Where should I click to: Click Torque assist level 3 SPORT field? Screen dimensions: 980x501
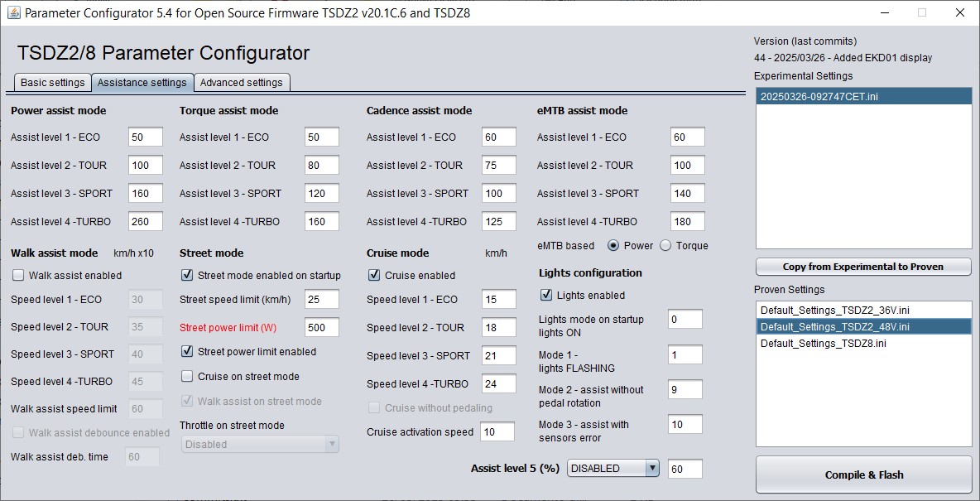pyautogui.click(x=322, y=193)
